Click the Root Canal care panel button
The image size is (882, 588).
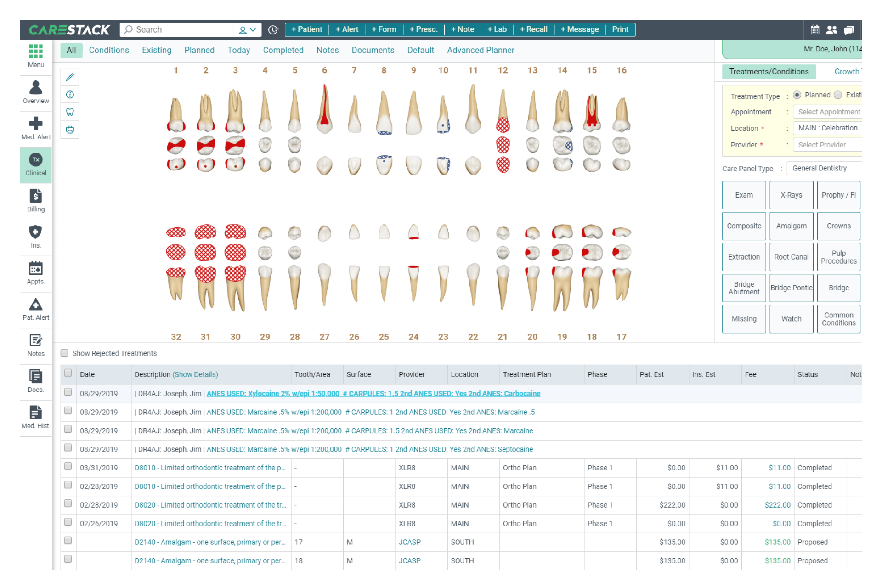[791, 257]
